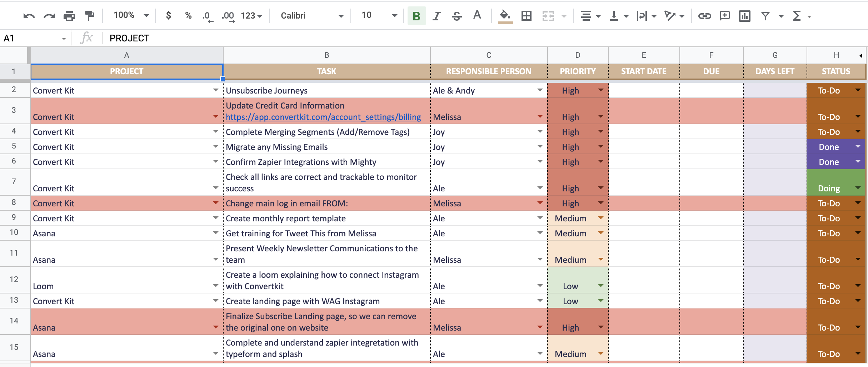This screenshot has height=367, width=868.
Task: Expand the Status dropdown for Unsubscribe Journeys row
Action: [x=858, y=90]
